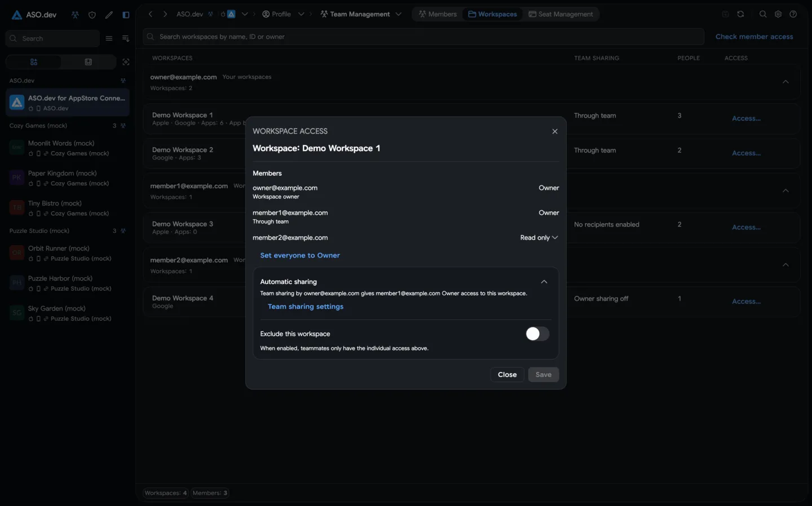Screen dimensions: 812x506
Task: Switch to the Members tab
Action: [x=438, y=14]
